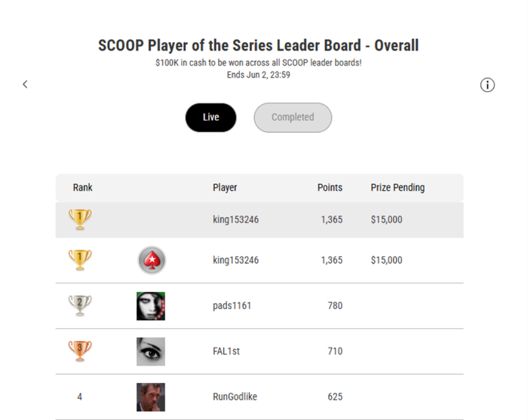This screenshot has width=528, height=420.
Task: Click the Rank column header
Action: [82, 188]
